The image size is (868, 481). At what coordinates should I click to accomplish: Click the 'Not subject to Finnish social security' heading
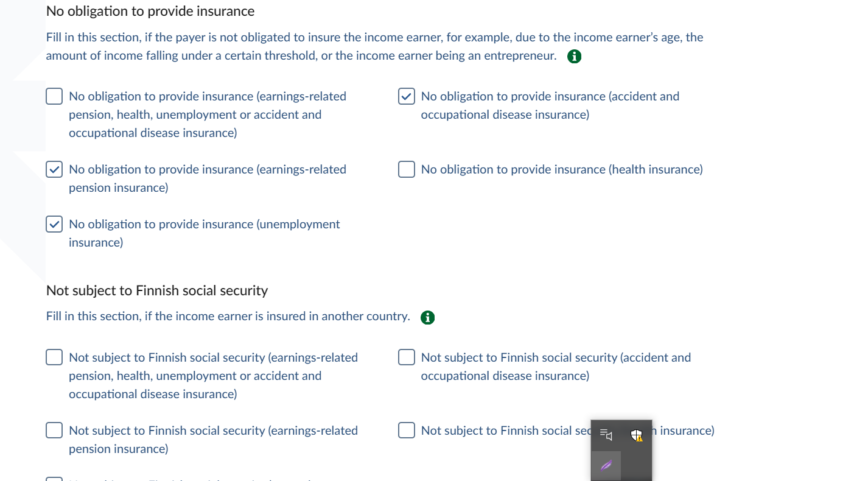click(157, 290)
